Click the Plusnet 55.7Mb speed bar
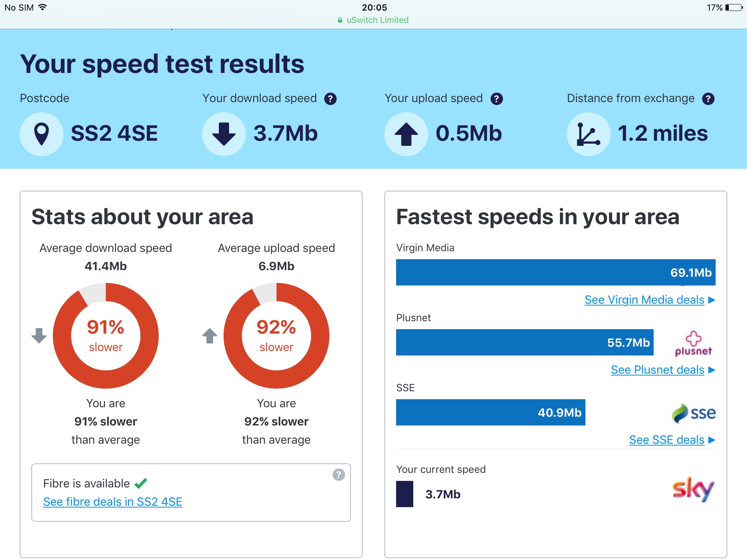 click(x=525, y=342)
